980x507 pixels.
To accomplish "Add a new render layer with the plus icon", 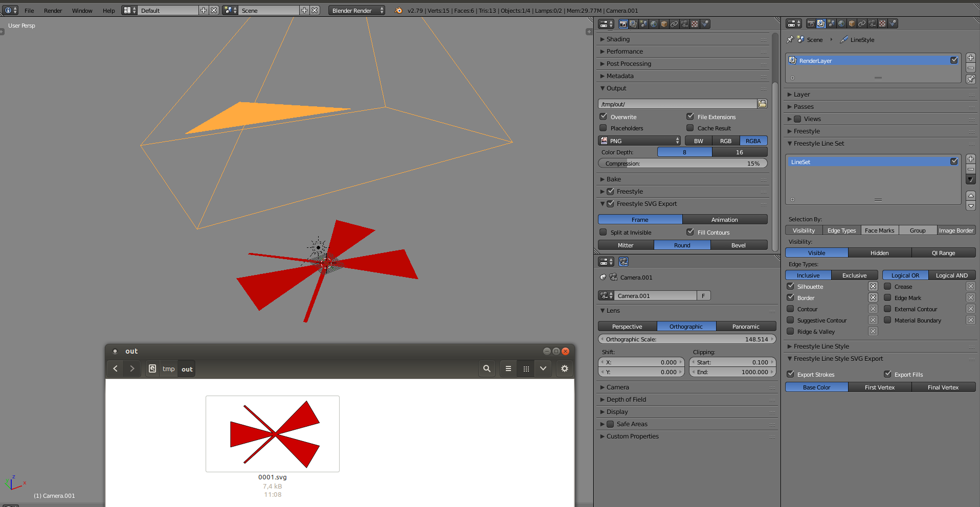I will 971,58.
